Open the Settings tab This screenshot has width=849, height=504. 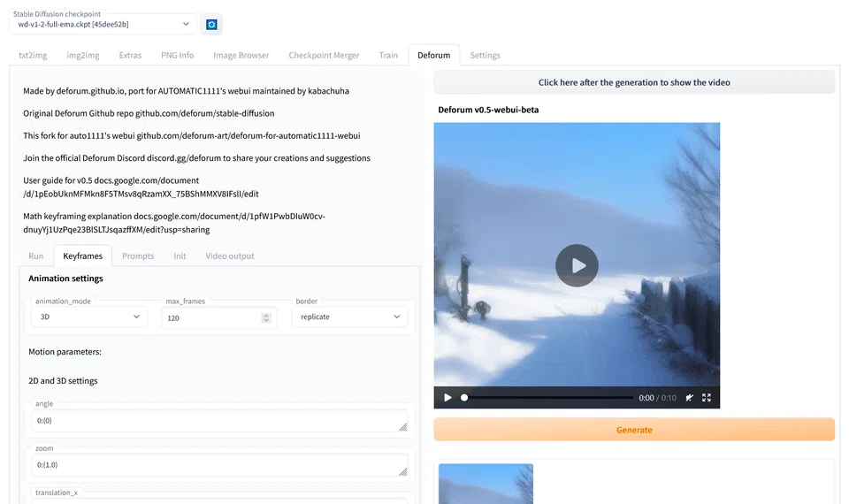485,55
